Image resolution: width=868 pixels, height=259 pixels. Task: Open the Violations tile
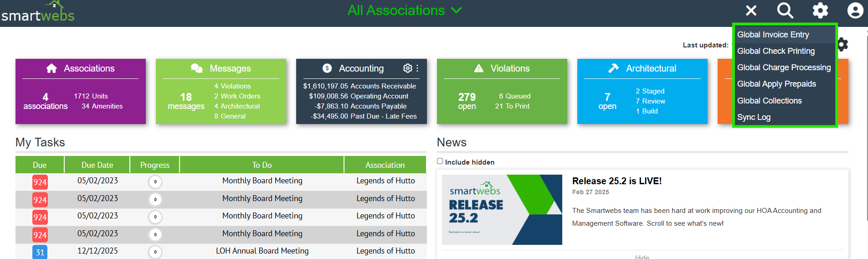(502, 91)
